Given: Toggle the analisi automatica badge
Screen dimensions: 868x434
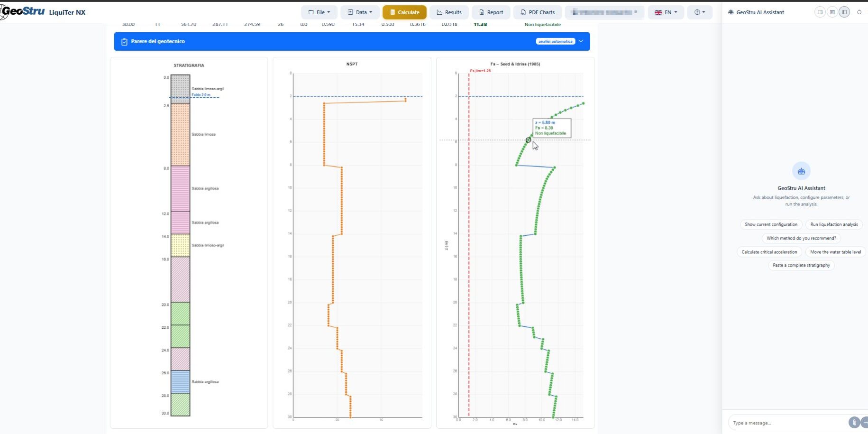Looking at the screenshot, I should point(556,41).
